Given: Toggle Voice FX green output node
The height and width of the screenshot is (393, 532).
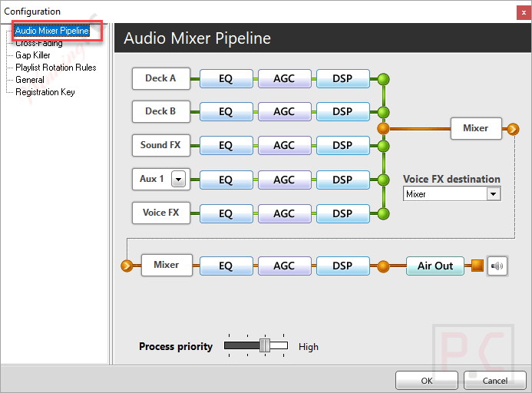Looking at the screenshot, I should (383, 214).
